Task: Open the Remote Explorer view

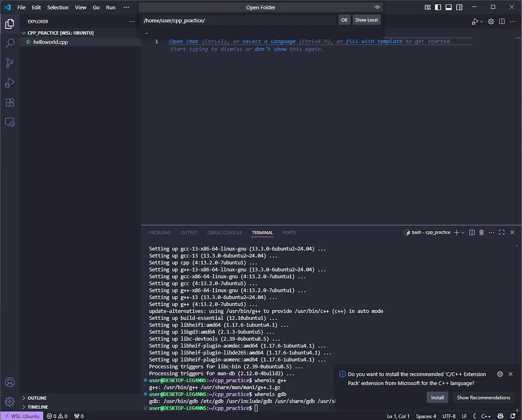Action: click(x=9, y=122)
